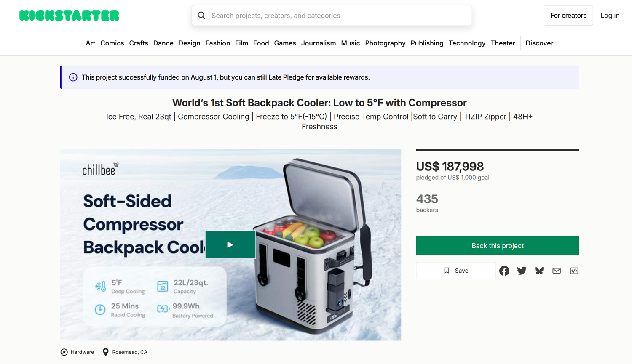Open the Hardware category tag

pos(82,352)
